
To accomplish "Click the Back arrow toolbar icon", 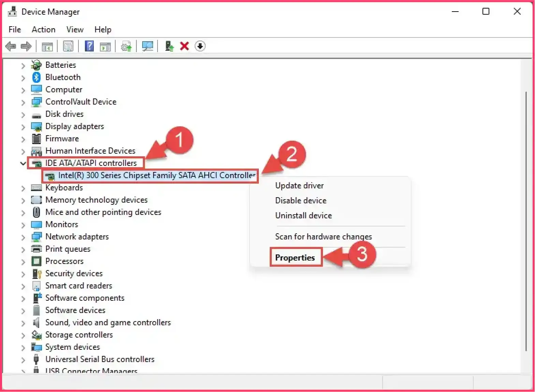I will pyautogui.click(x=11, y=46).
